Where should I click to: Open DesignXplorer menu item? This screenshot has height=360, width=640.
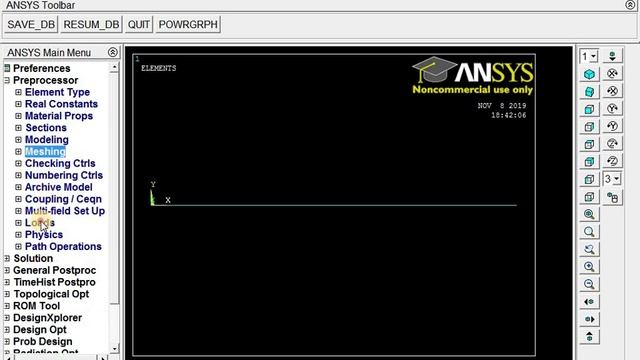coord(47,318)
